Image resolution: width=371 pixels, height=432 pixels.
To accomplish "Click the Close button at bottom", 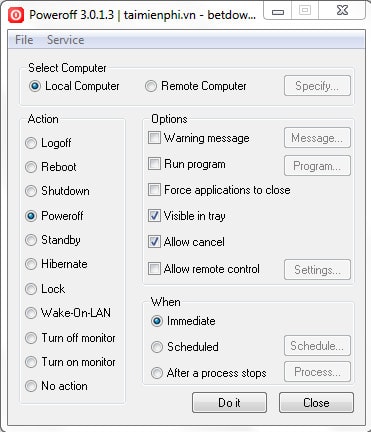I will (x=316, y=403).
